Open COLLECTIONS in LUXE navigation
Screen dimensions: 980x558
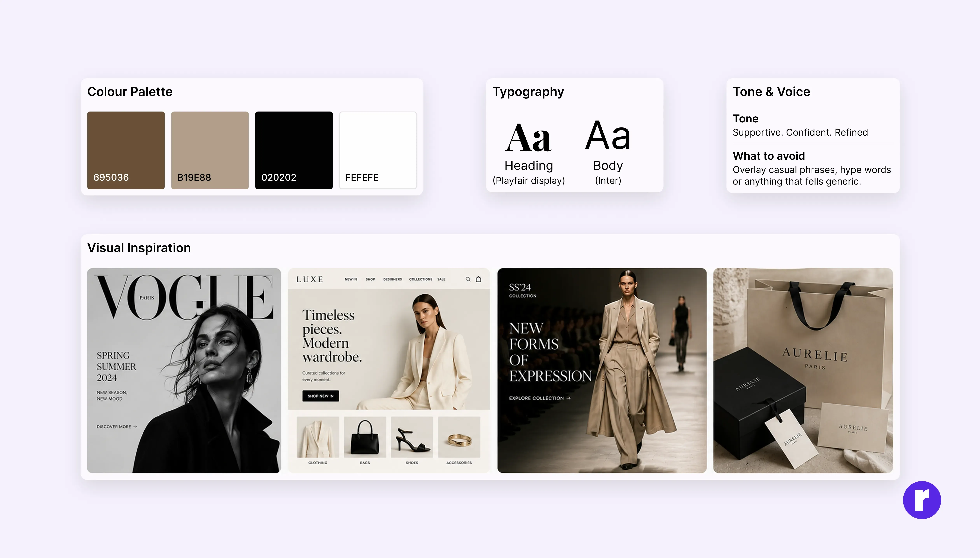(420, 279)
